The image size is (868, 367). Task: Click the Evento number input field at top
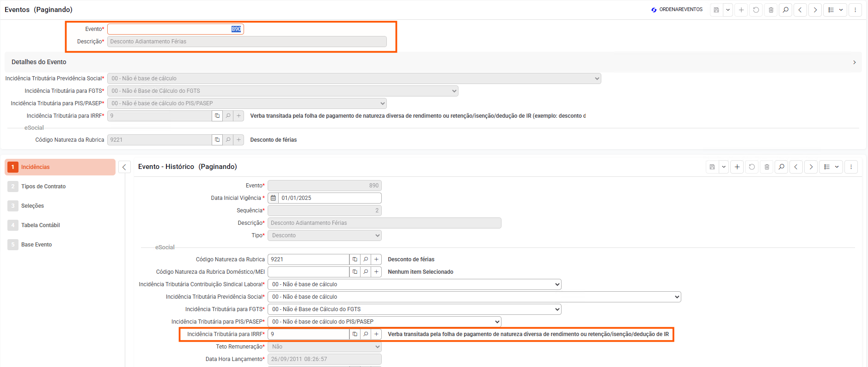point(175,29)
